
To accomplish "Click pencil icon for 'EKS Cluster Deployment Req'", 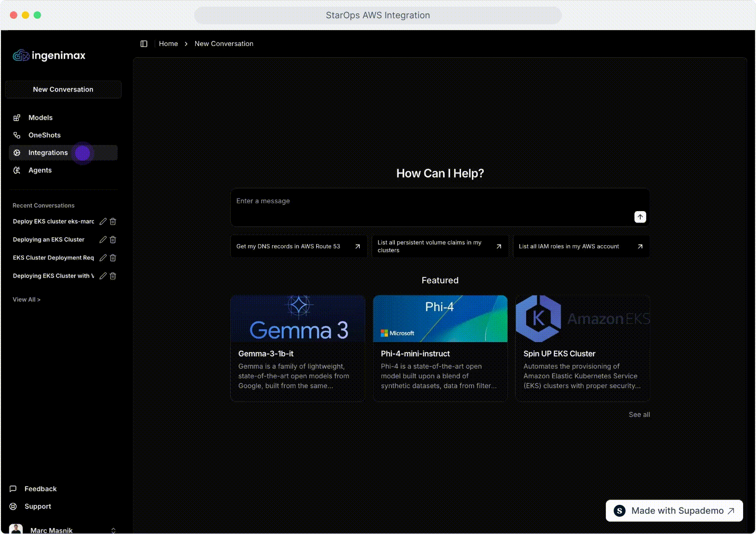I will point(103,258).
